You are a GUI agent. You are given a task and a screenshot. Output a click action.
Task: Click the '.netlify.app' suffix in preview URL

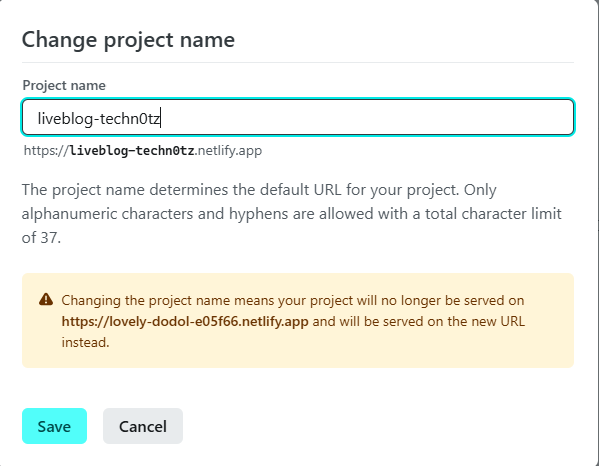228,150
